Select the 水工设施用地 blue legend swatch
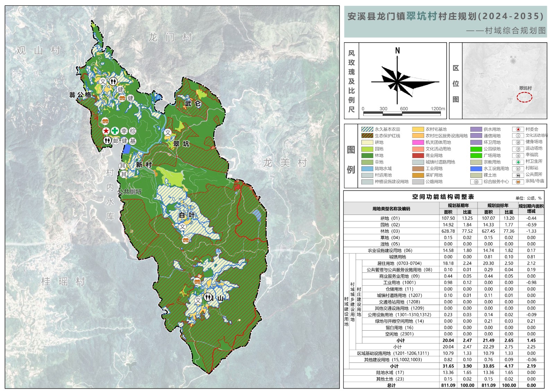Viewport: 555px width, 392px height. coord(476,169)
